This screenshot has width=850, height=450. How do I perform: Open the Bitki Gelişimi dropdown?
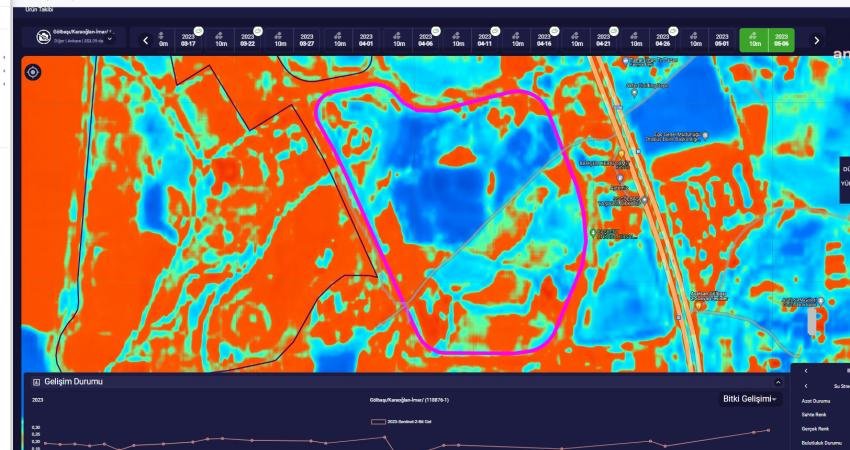[750, 399]
